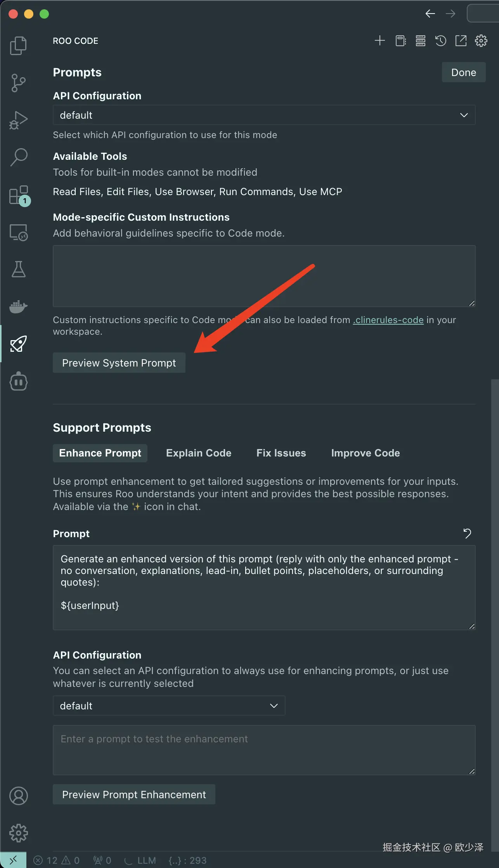Switch to the Explain Code tab
This screenshot has width=499, height=868.
[199, 453]
